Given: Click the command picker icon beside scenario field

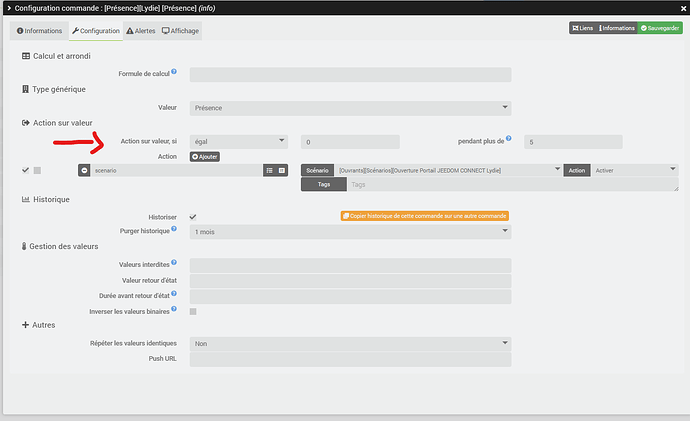Looking at the screenshot, I should pyautogui.click(x=282, y=171).
